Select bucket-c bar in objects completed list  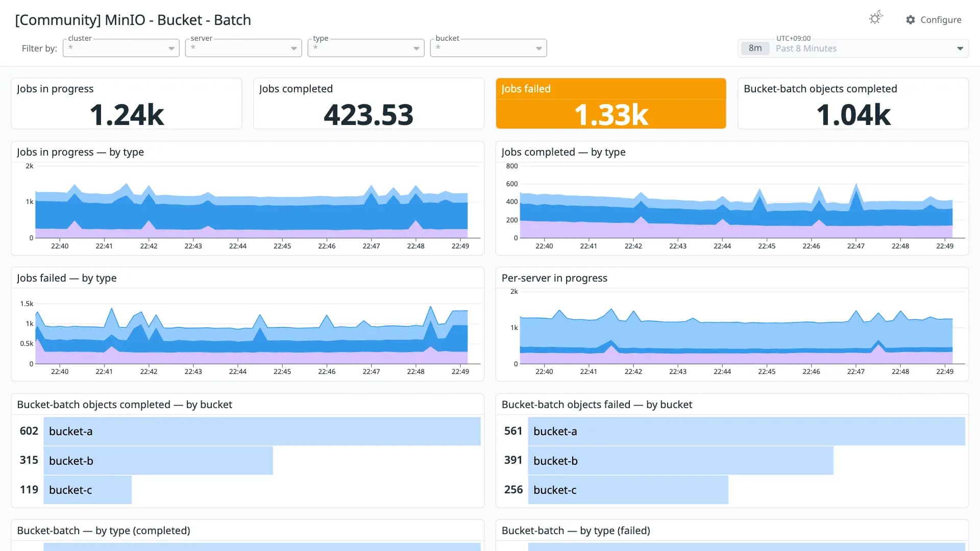[88, 490]
